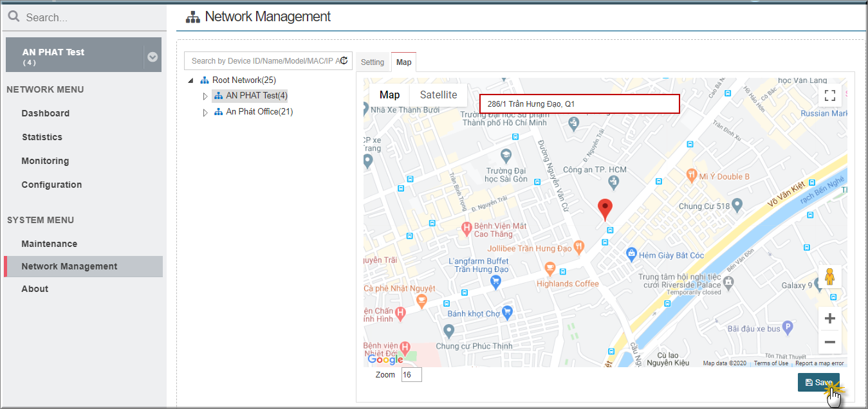Viewport: 868px width, 409px height.
Task: Open the AN PHAT Test network dropdown arrow
Action: pos(152,57)
